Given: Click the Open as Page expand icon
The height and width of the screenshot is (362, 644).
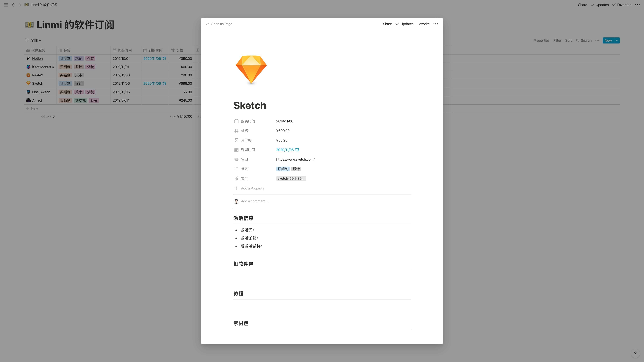Looking at the screenshot, I should (208, 24).
